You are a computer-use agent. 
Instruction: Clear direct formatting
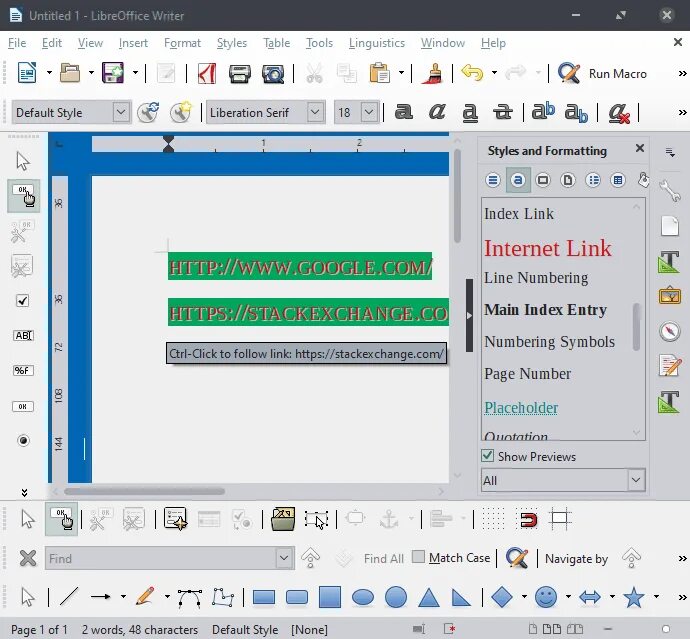(x=619, y=113)
